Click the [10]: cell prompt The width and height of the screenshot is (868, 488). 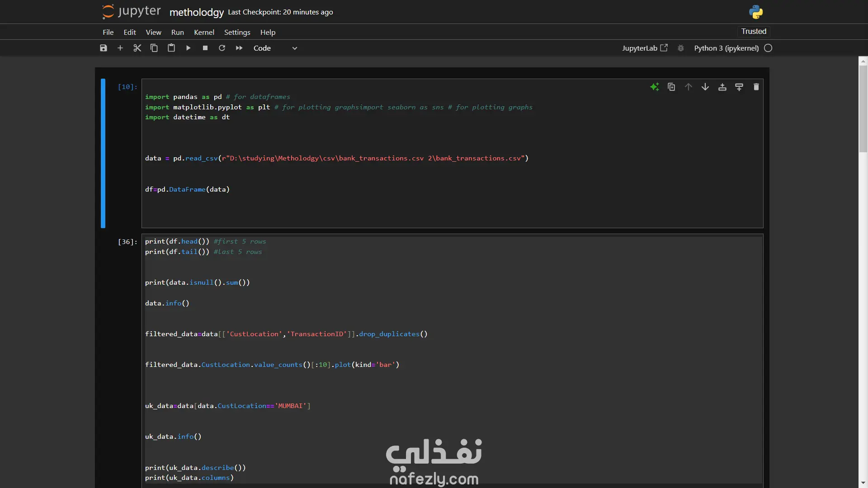coord(127,87)
